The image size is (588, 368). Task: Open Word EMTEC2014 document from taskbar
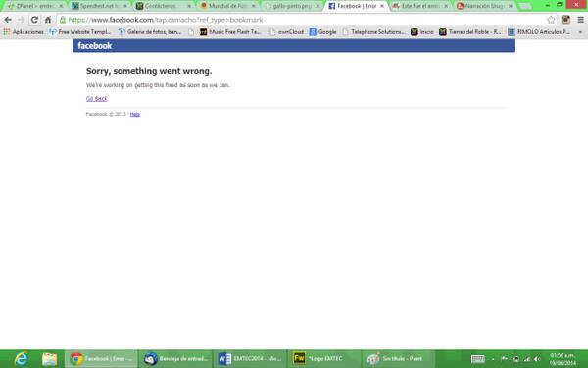(250, 359)
